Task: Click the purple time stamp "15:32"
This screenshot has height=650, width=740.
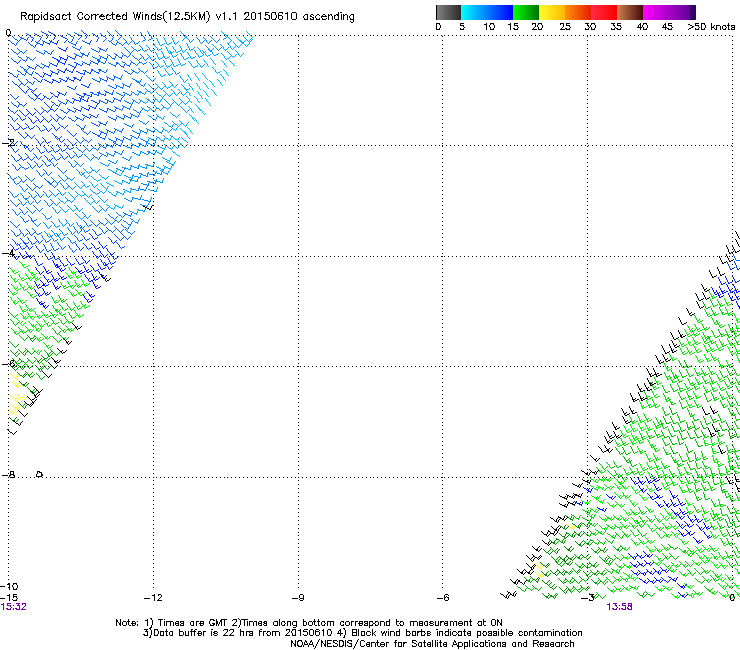Action: tap(14, 607)
